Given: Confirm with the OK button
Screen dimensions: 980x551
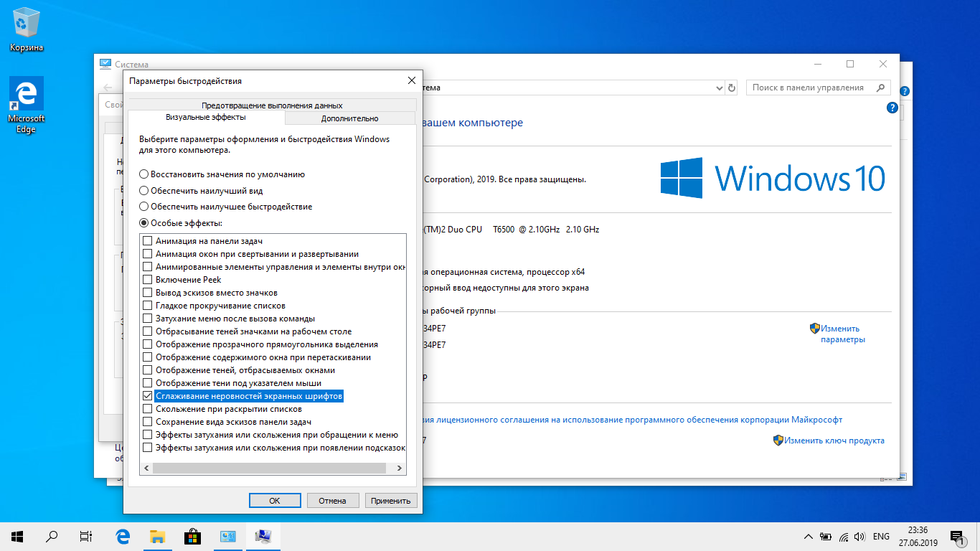Looking at the screenshot, I should (274, 501).
